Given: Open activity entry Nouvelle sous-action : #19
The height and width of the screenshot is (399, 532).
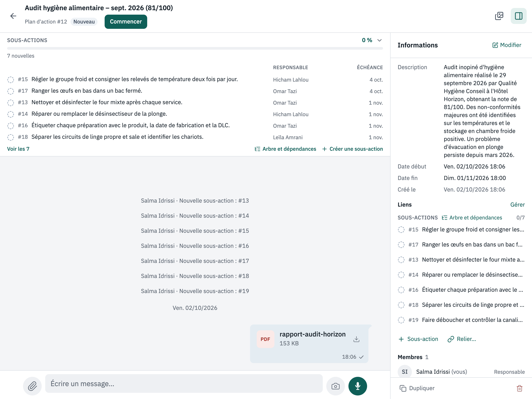Looking at the screenshot, I should 195,291.
